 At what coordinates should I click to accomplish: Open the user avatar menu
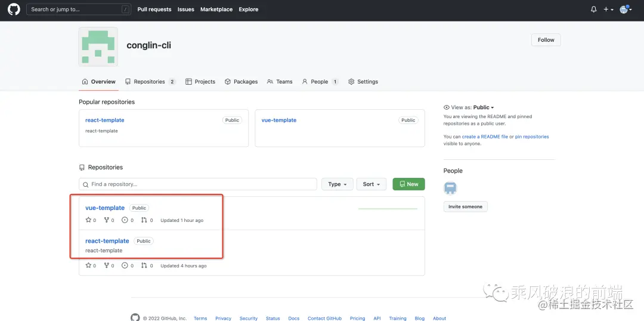point(626,10)
